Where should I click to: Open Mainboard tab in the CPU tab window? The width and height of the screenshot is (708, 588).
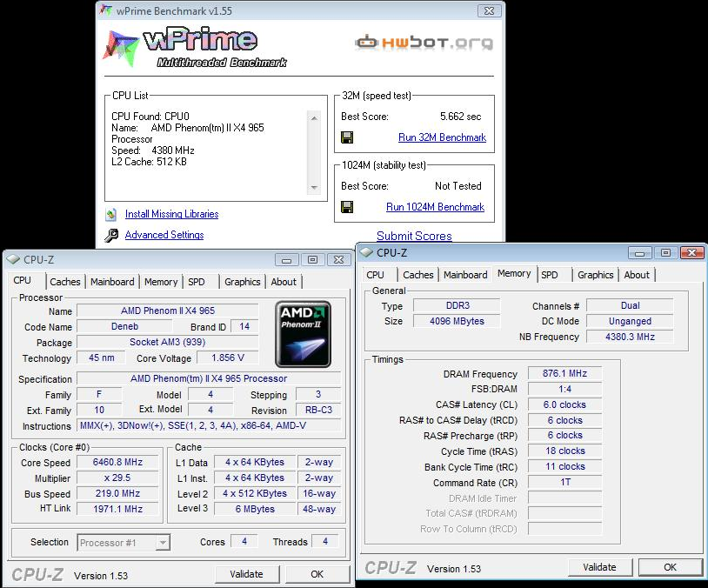point(112,282)
